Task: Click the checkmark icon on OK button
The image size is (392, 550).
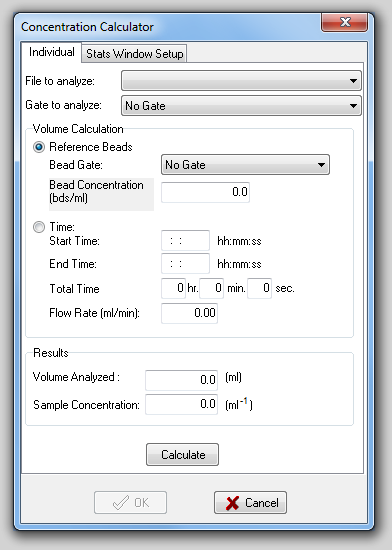Action: tap(121, 503)
